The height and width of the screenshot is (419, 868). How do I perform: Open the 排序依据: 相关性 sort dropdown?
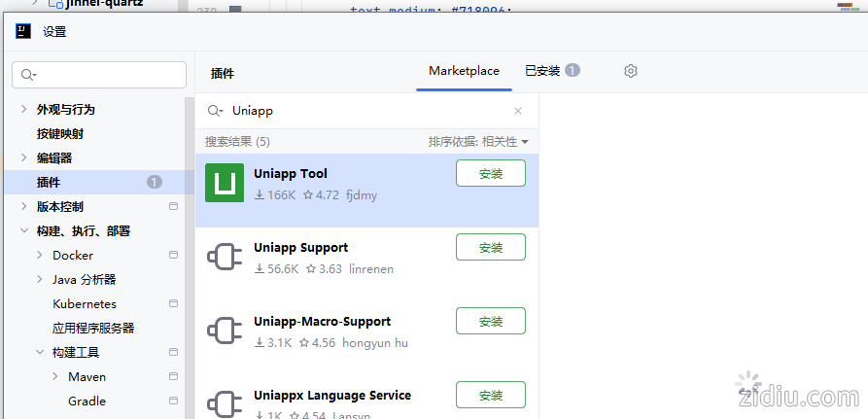(x=478, y=142)
